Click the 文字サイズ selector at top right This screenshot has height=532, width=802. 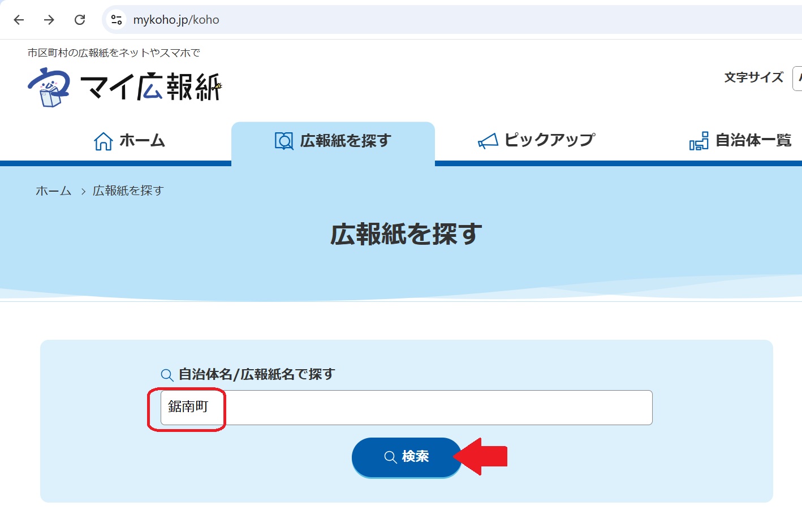(797, 78)
